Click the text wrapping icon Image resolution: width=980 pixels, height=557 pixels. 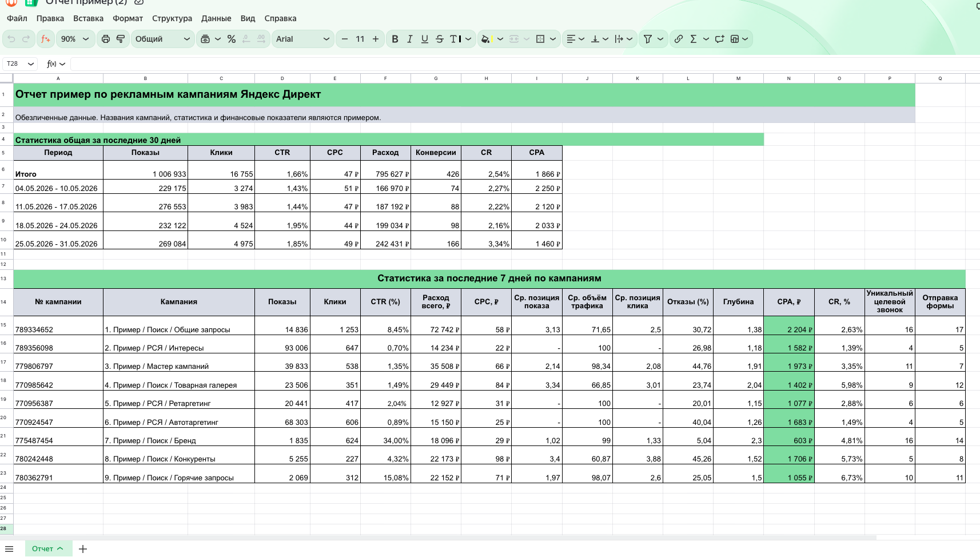[619, 39]
